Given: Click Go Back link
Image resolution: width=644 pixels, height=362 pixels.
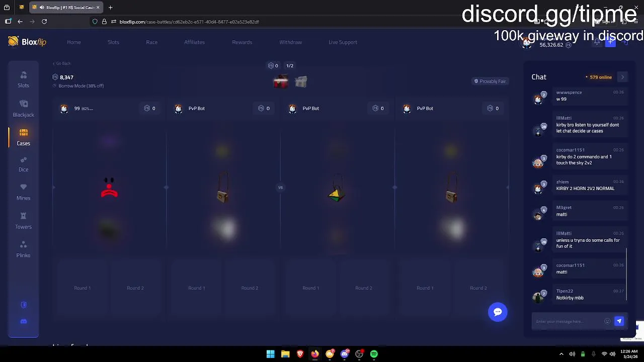Looking at the screenshot, I should [62, 63].
